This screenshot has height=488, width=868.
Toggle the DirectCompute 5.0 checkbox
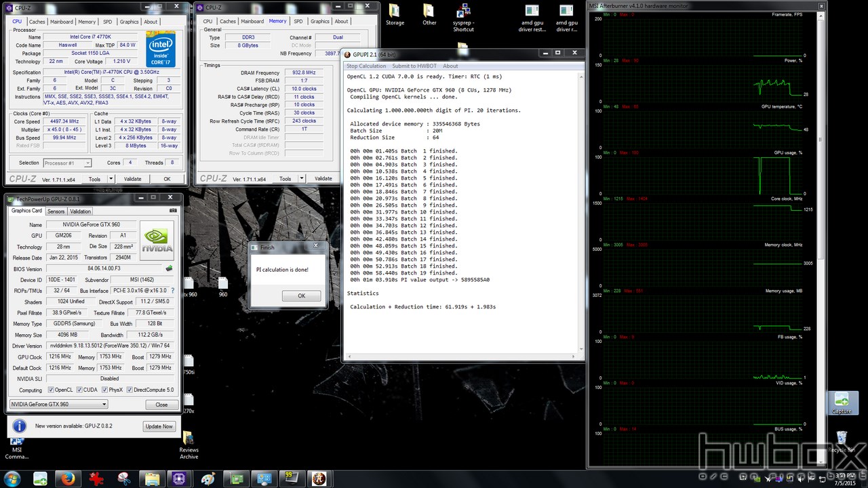pos(130,390)
